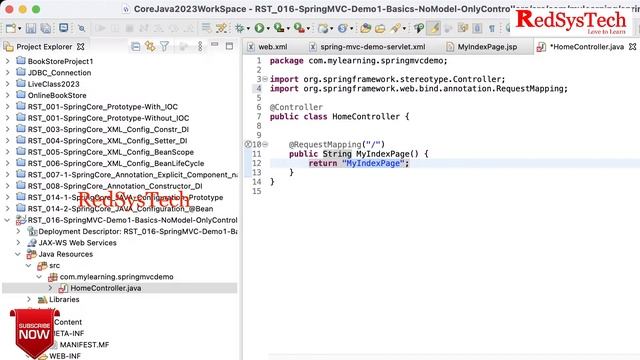The width and height of the screenshot is (640, 360).
Task: Click line number 15 in the gutter
Action: click(x=256, y=191)
